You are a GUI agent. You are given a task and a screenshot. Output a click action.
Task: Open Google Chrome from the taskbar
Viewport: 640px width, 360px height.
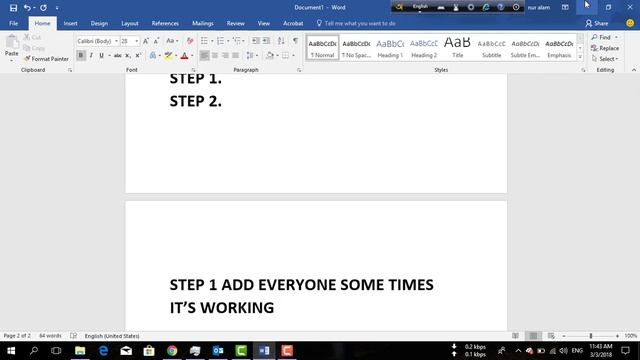[x=172, y=351]
